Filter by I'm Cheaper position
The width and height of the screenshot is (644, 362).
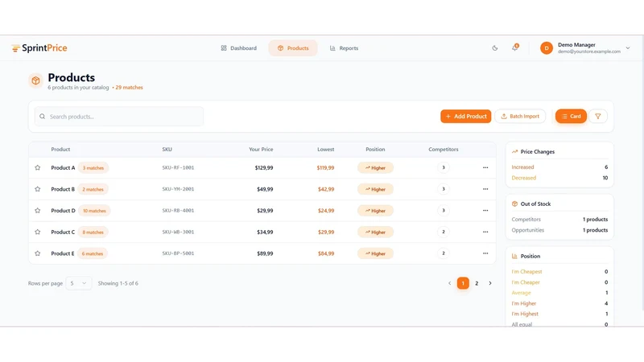click(559, 282)
